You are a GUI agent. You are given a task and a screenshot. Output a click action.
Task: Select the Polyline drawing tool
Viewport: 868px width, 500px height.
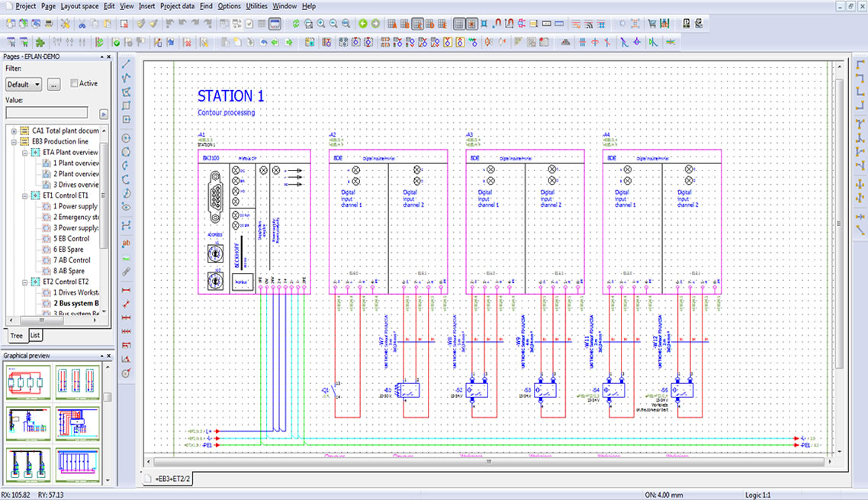(x=126, y=78)
